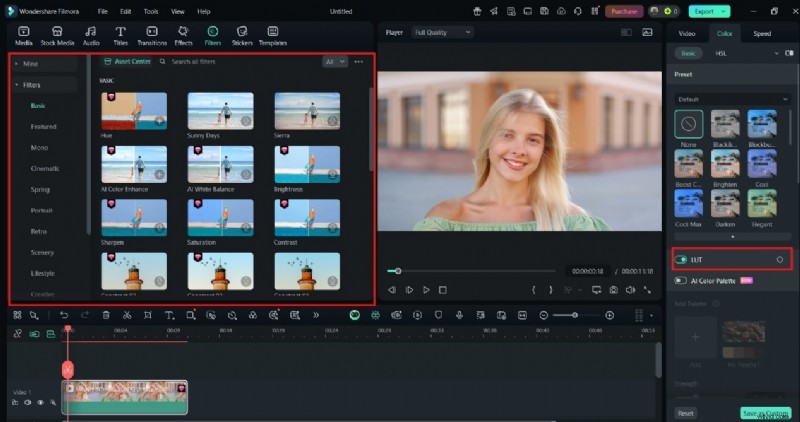Viewport: 800px width, 422px height.
Task: Click in Search all filters field
Action: click(193, 62)
